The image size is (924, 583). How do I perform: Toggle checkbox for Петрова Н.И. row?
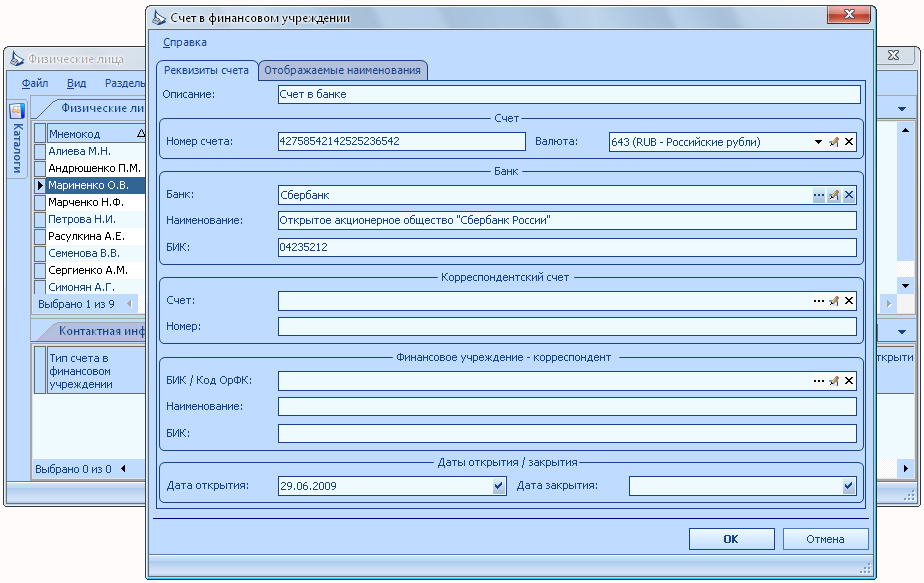click(40, 220)
